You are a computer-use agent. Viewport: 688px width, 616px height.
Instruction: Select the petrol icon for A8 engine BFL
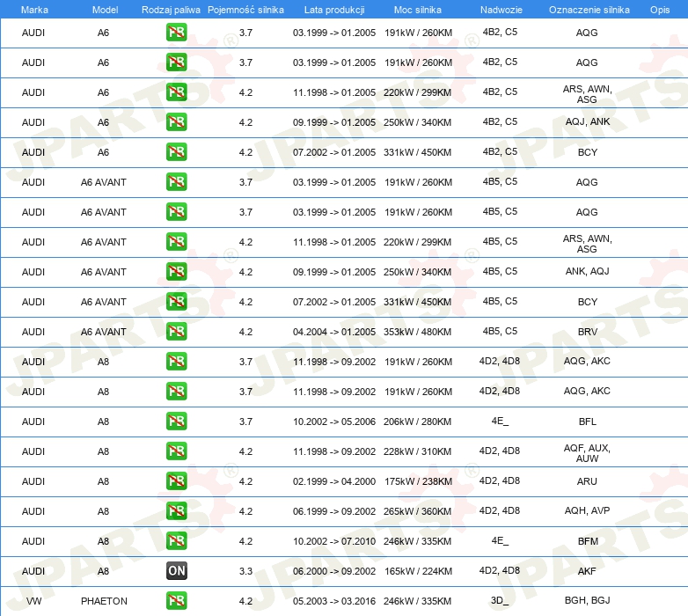click(x=176, y=422)
